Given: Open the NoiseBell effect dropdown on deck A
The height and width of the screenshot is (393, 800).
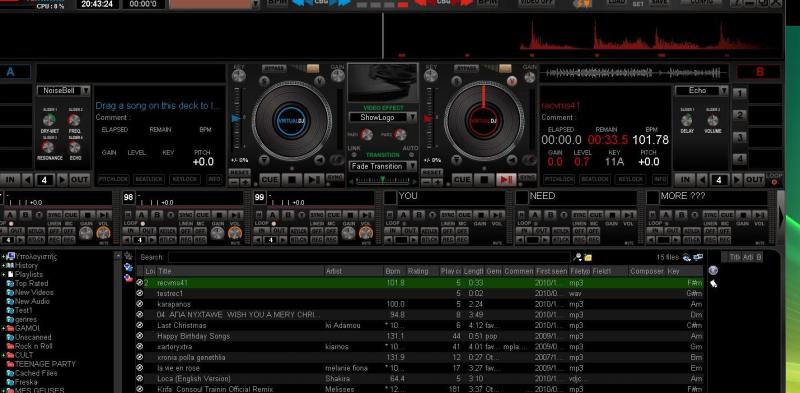Looking at the screenshot, I should (63, 90).
